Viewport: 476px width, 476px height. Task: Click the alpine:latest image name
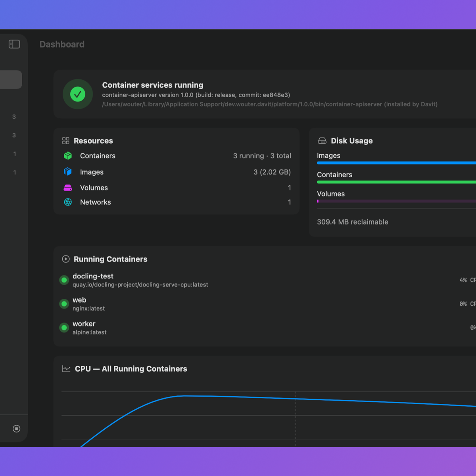tap(90, 332)
